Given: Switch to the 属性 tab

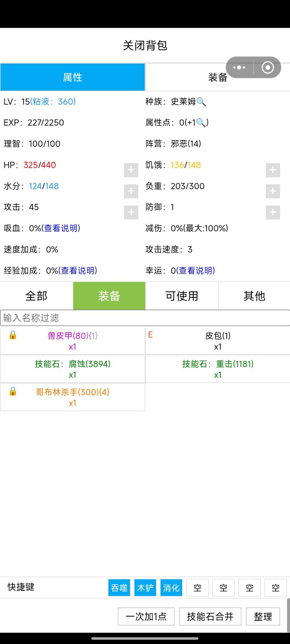Looking at the screenshot, I should click(x=72, y=77).
